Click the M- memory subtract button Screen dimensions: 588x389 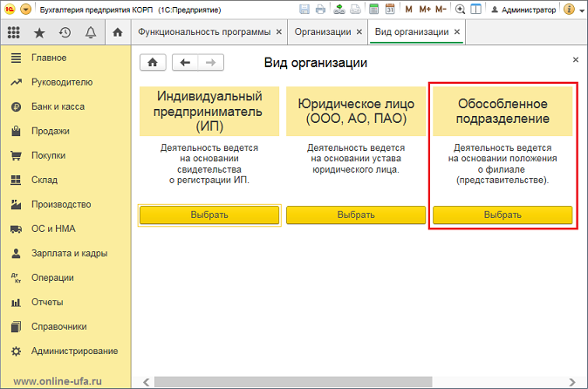(x=441, y=10)
